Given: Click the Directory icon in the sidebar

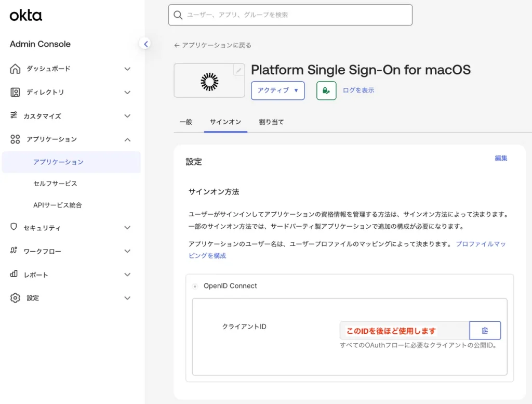Looking at the screenshot, I should [15, 92].
